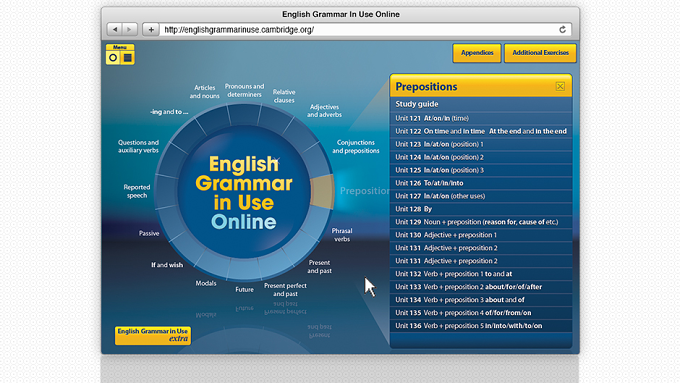Image resolution: width=680 pixels, height=383 pixels.
Task: Open Unit 127 In/at/on (other uses)
Action: pyautogui.click(x=481, y=196)
